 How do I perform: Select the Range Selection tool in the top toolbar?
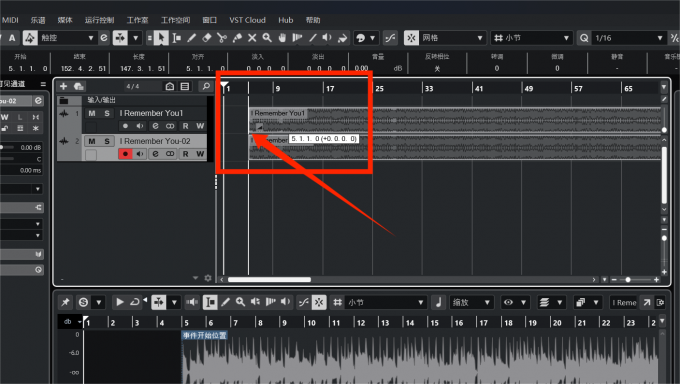[x=177, y=38]
